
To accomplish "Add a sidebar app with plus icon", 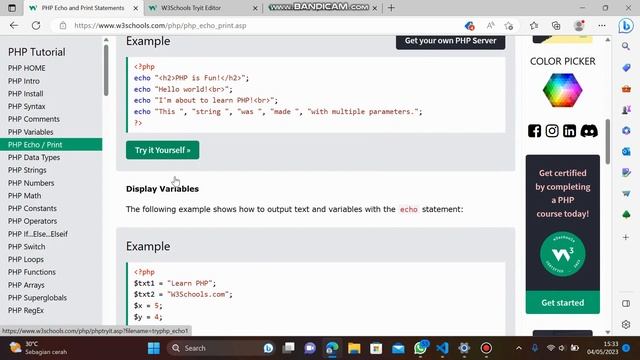I will [626, 237].
